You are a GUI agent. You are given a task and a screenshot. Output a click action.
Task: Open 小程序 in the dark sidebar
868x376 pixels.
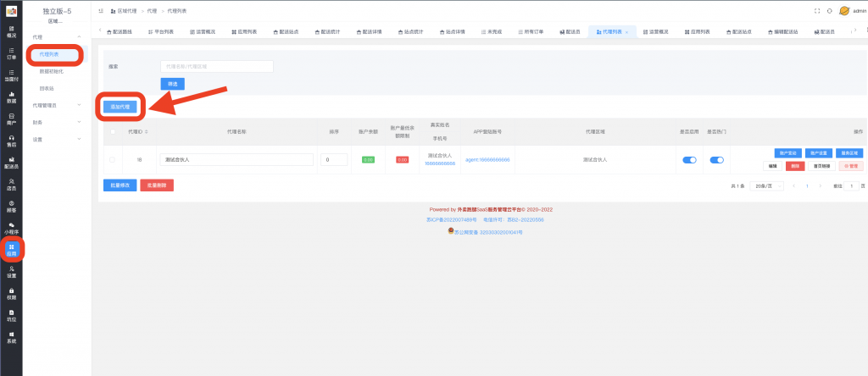tap(11, 229)
